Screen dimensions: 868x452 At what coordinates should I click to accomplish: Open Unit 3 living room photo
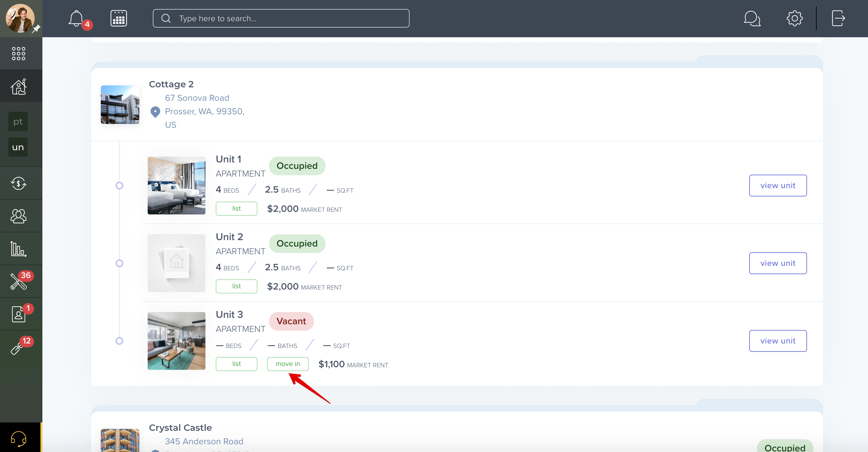tap(176, 341)
